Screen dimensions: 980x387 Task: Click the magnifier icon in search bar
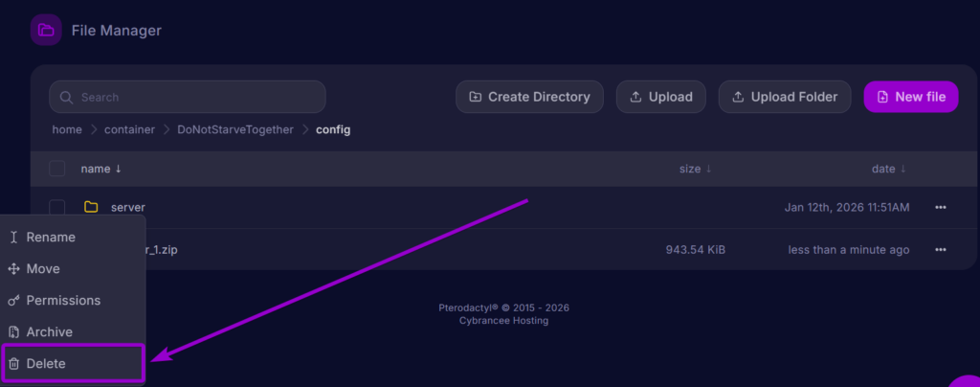tap(67, 97)
